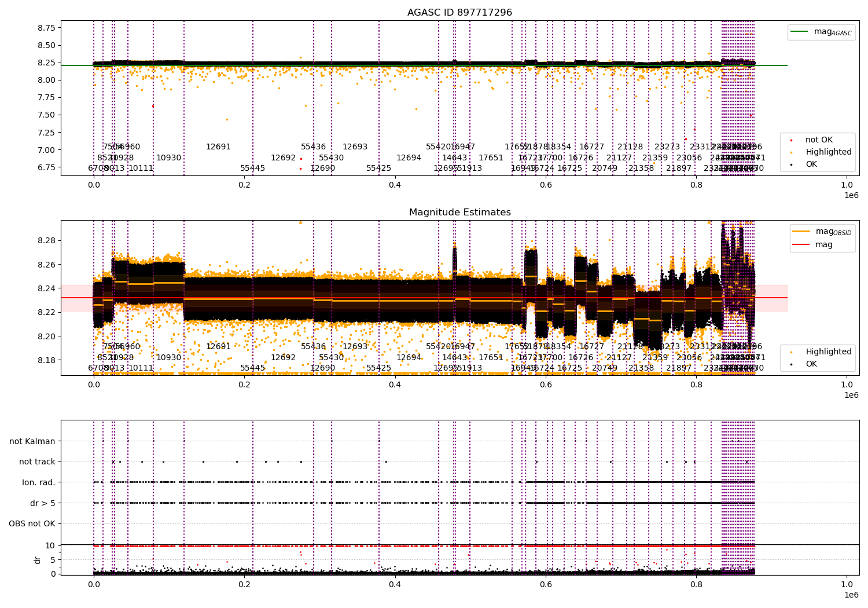Click the 7.50 y-axis tick label

[x=46, y=115]
